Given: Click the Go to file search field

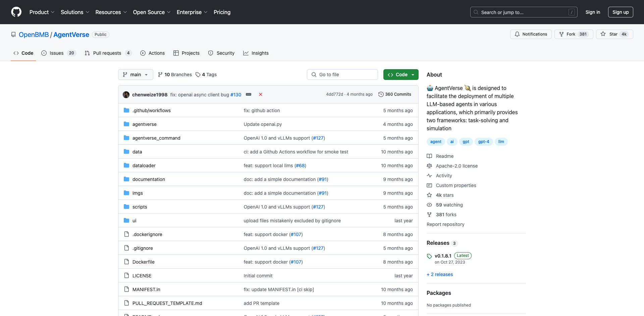Looking at the screenshot, I should [x=342, y=75].
